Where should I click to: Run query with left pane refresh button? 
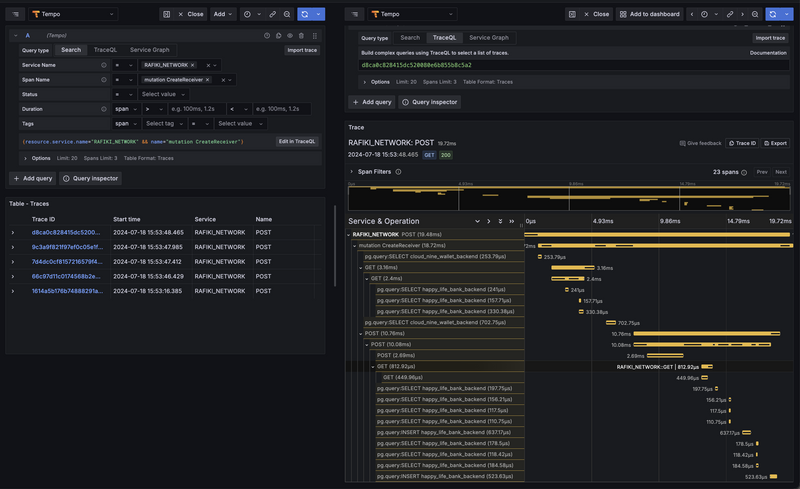(x=305, y=14)
